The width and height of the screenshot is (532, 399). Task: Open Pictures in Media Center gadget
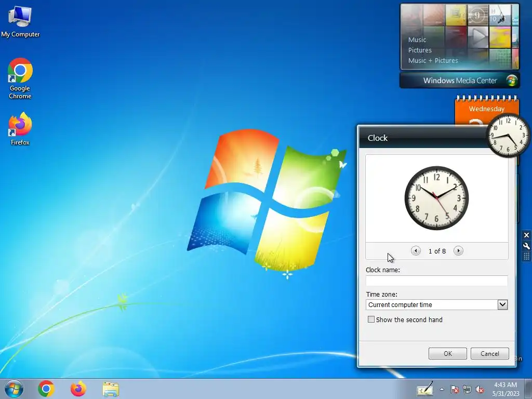[420, 50]
